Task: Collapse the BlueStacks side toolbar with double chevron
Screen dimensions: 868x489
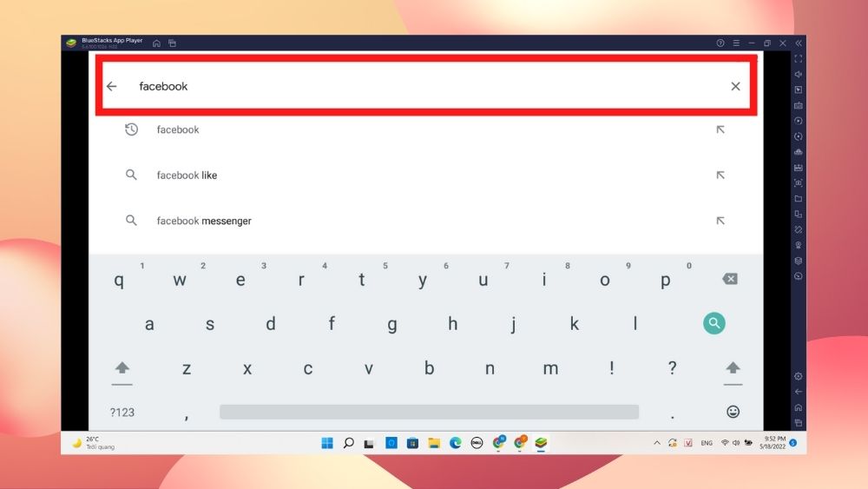Action: pos(799,43)
